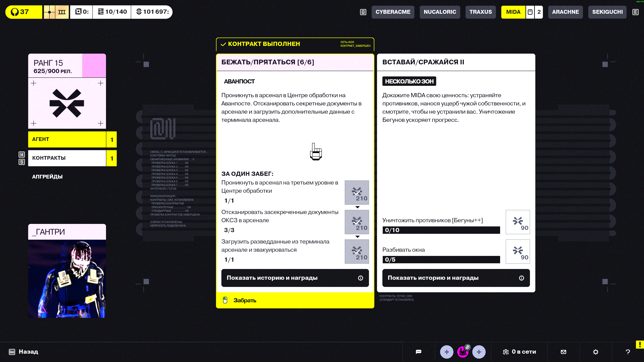Expand Показать историю и награды for ВСТАВАЙ/СРАЖАЙСЯ II
Image resolution: width=644 pixels, height=362 pixels.
(x=456, y=278)
